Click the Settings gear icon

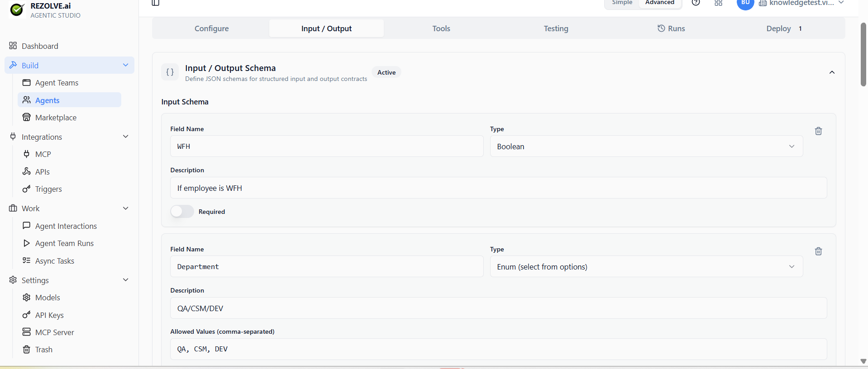coord(13,280)
